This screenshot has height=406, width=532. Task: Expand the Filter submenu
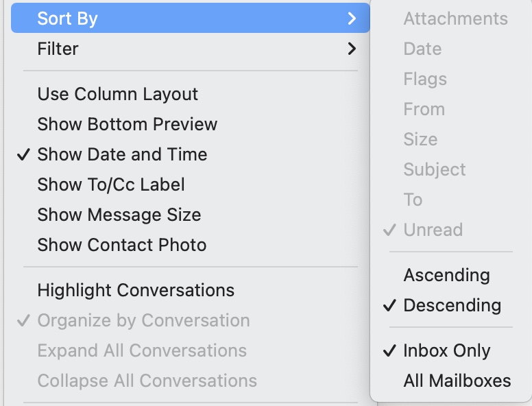point(58,49)
